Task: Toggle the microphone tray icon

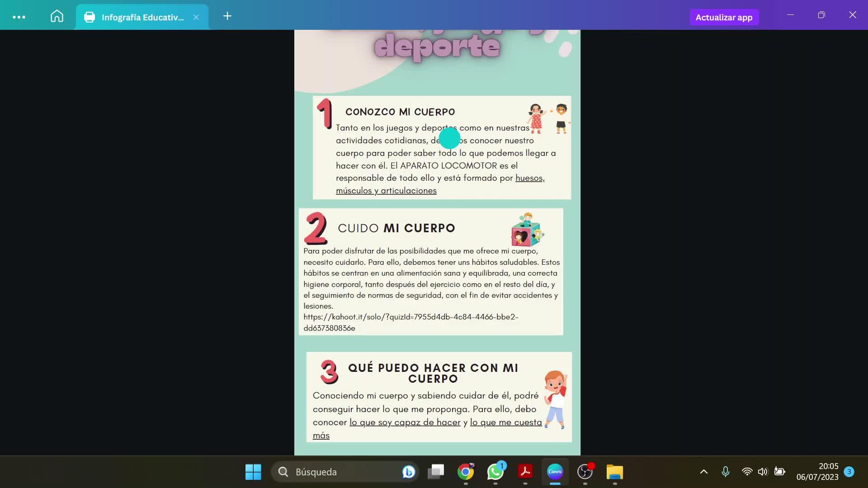Action: point(726,472)
